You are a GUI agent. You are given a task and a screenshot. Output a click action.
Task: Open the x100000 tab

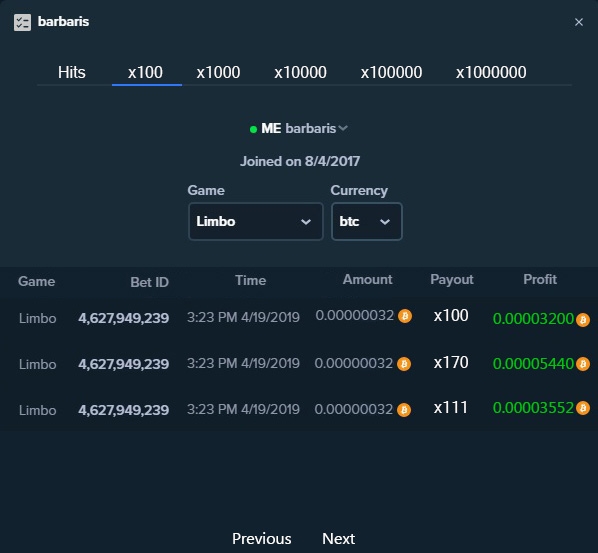(391, 72)
